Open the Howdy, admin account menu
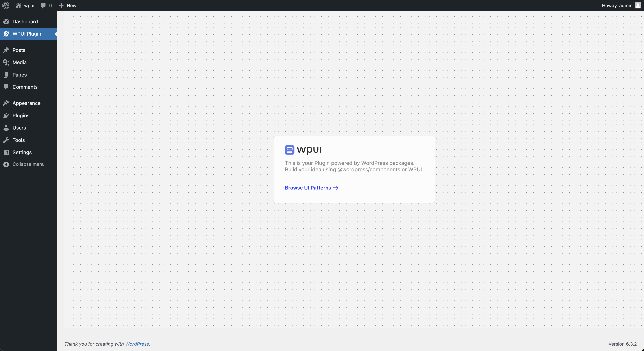 click(617, 6)
